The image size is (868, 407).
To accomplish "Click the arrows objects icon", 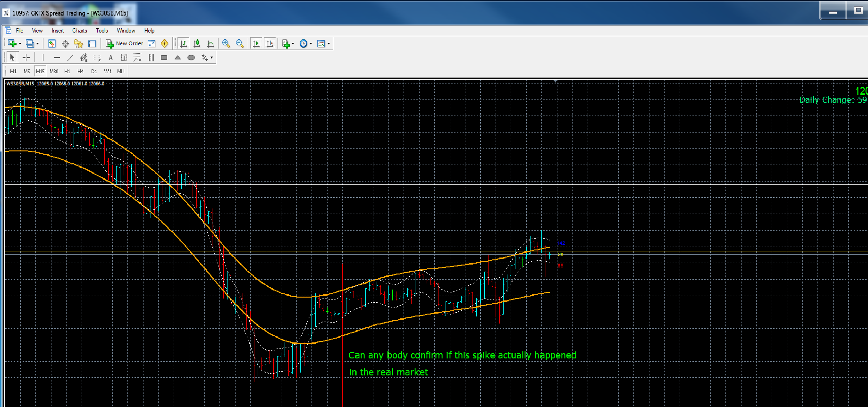I will point(204,58).
